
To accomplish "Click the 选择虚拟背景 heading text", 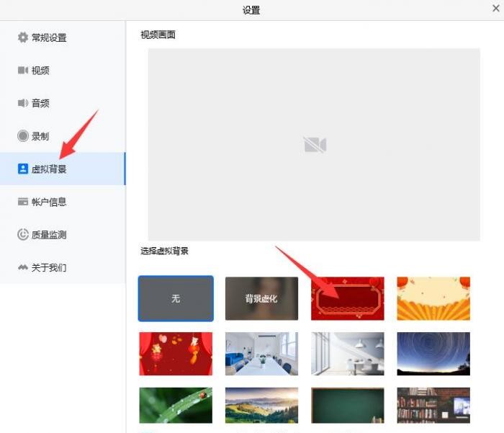I will (164, 251).
